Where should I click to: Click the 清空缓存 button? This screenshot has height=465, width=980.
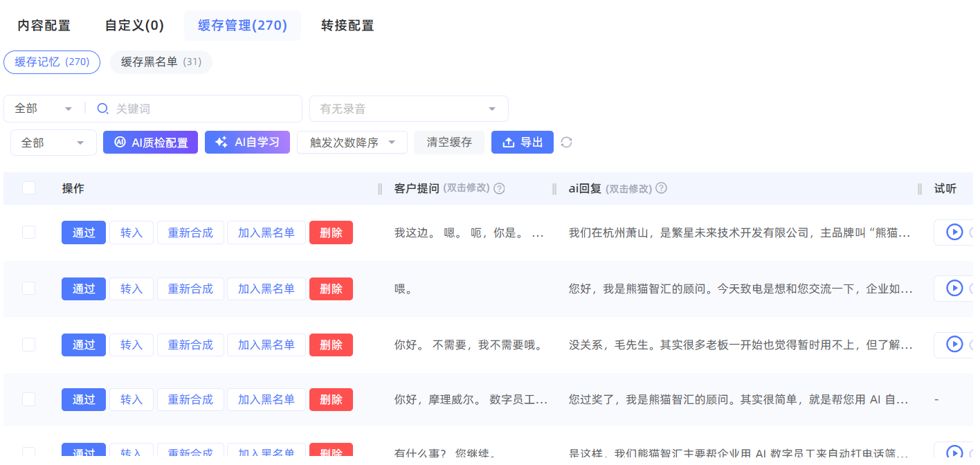pyautogui.click(x=449, y=143)
